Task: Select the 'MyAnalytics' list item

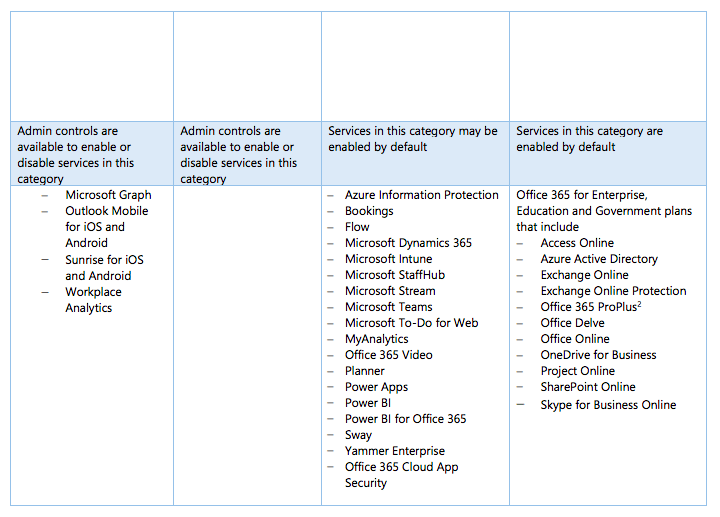Action: click(377, 339)
